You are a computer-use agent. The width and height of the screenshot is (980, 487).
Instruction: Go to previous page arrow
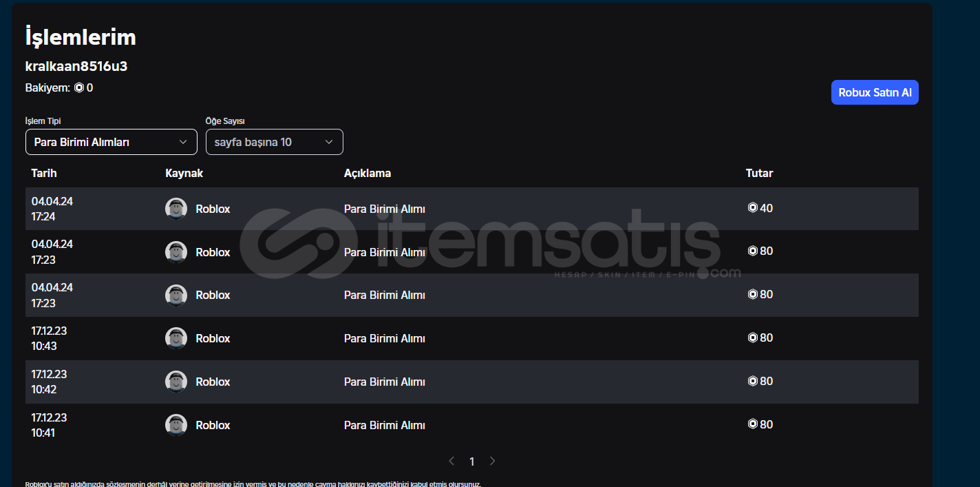click(x=451, y=461)
